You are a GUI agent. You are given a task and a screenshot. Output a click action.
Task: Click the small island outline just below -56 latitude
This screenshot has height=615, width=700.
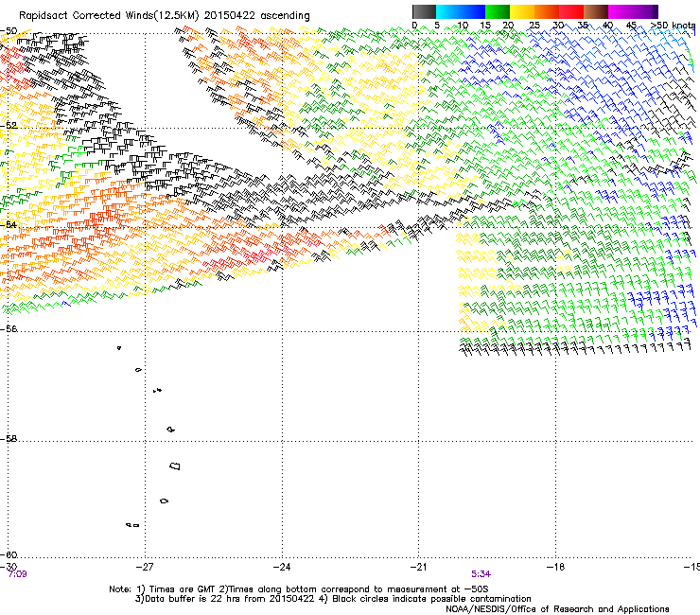(119, 348)
